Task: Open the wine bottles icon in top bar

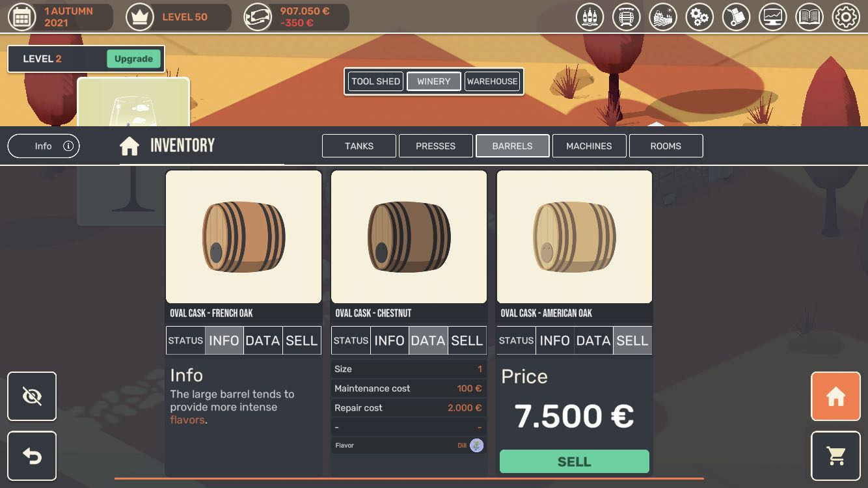Action: 590,17
